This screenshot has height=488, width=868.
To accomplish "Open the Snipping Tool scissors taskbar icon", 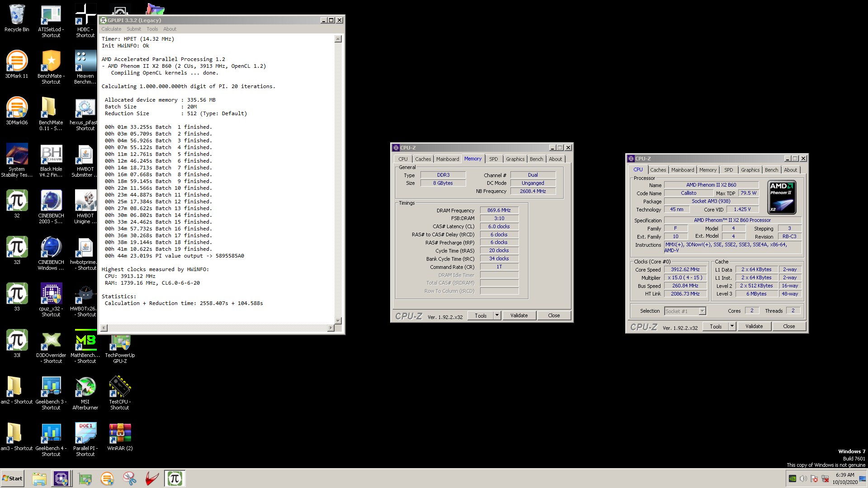I will (x=129, y=479).
